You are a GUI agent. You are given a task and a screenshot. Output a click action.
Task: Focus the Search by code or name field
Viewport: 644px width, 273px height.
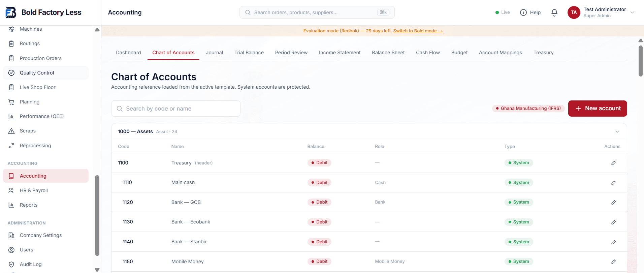click(x=176, y=109)
